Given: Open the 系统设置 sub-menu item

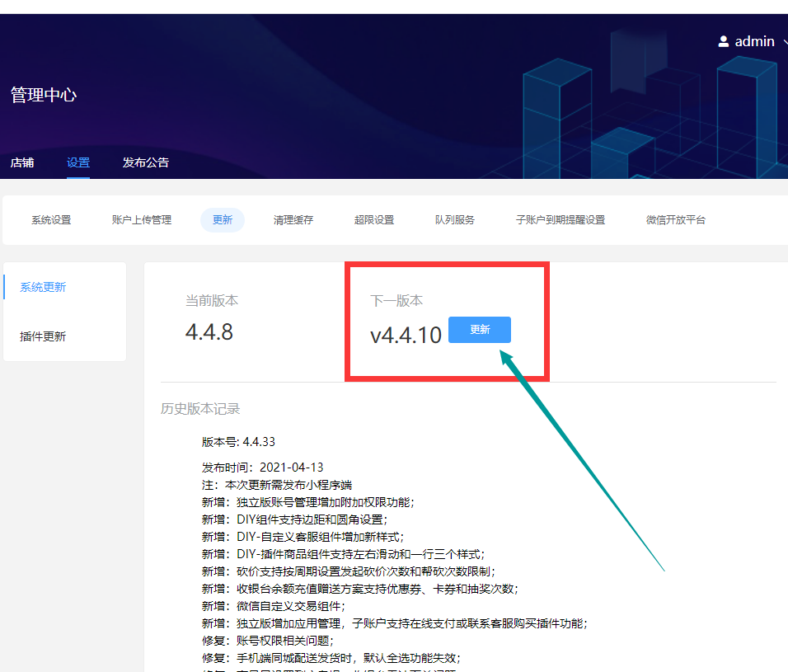Looking at the screenshot, I should [x=51, y=220].
